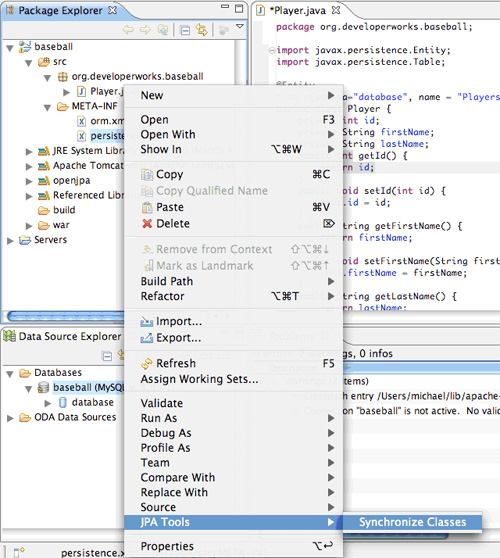The height and width of the screenshot is (558, 500).
Task: Collapse the Databases node
Action: [x=10, y=374]
